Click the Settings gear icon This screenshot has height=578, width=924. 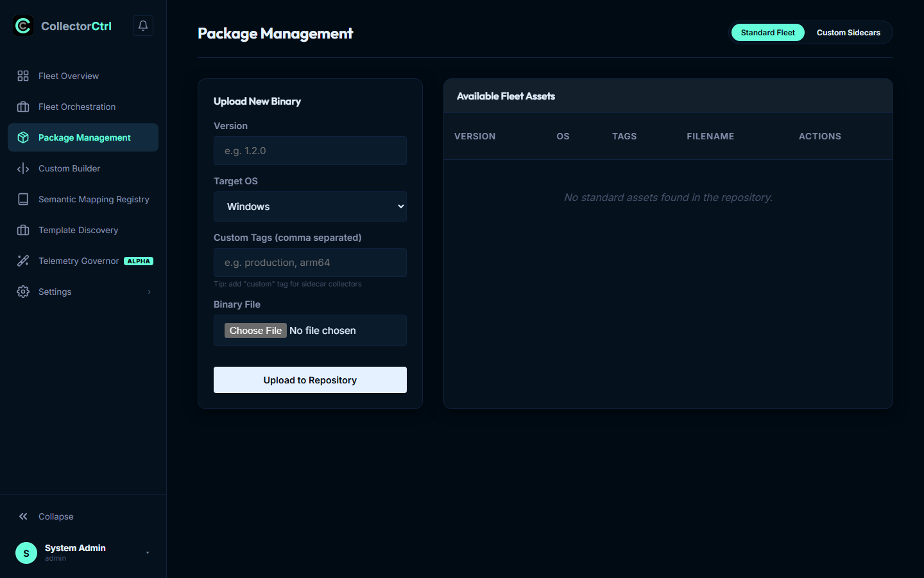tap(23, 292)
